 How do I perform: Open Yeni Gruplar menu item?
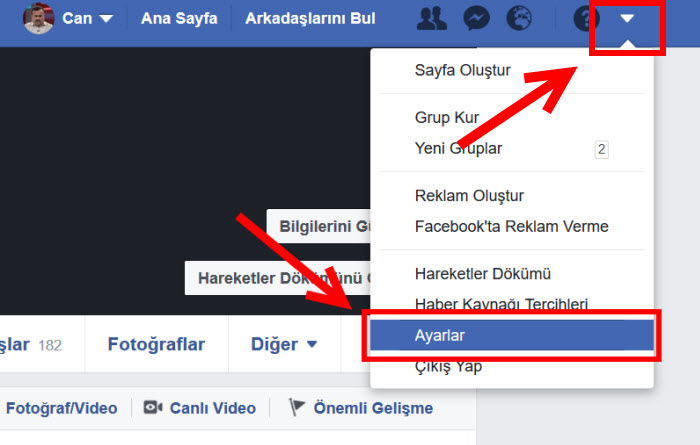point(458,148)
